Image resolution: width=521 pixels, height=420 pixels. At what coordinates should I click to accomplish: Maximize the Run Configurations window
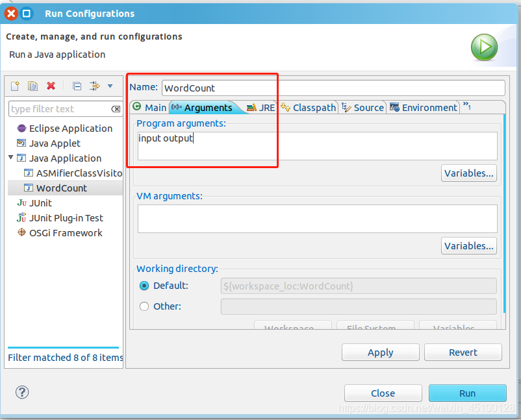26,14
